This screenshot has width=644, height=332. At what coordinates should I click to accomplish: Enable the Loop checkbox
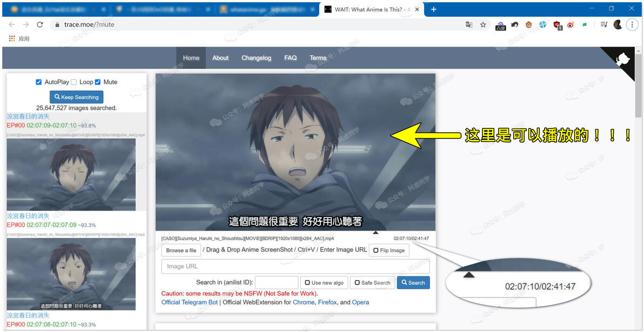point(74,82)
